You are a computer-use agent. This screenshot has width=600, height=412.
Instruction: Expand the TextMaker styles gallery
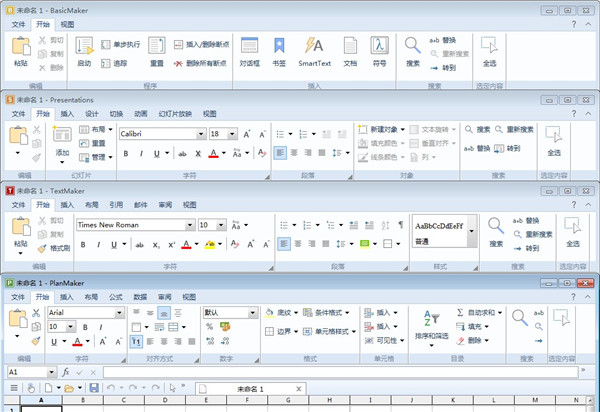click(x=472, y=231)
